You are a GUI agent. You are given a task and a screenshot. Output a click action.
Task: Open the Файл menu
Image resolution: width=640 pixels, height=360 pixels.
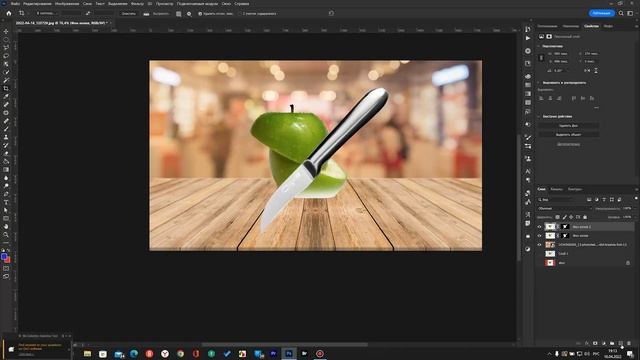[16, 4]
